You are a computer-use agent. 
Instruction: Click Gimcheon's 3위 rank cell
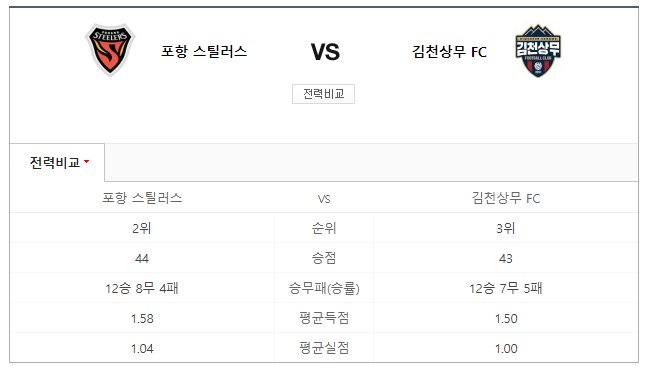tap(506, 228)
